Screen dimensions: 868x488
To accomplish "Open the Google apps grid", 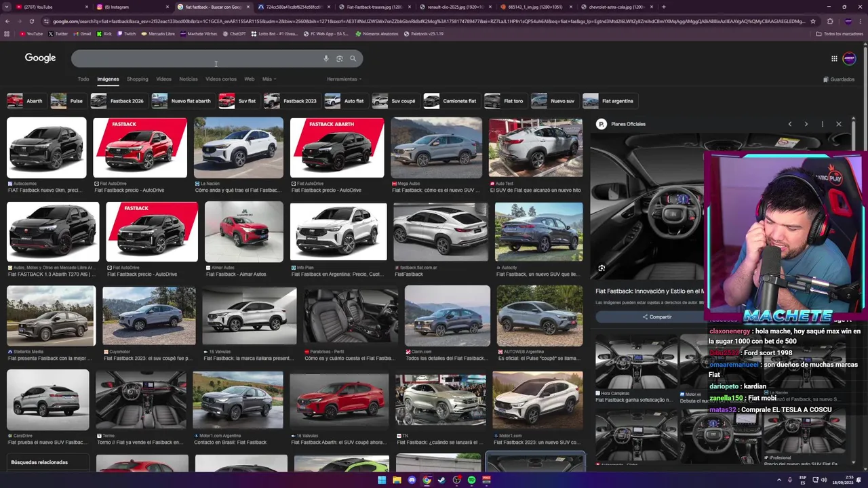I will point(834,58).
